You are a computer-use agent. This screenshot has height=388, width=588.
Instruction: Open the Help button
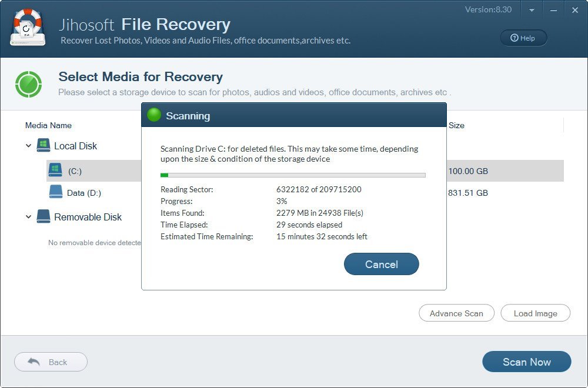tap(523, 38)
